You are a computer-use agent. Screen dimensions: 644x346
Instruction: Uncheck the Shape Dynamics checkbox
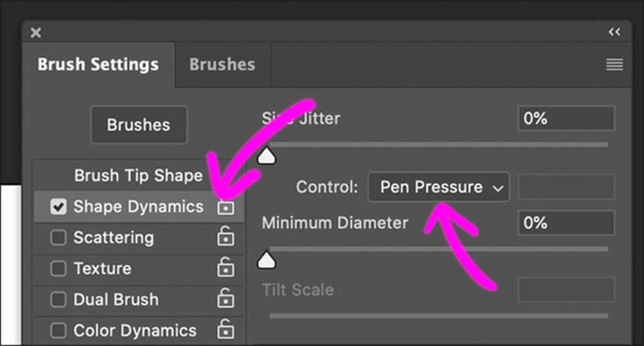pos(58,206)
